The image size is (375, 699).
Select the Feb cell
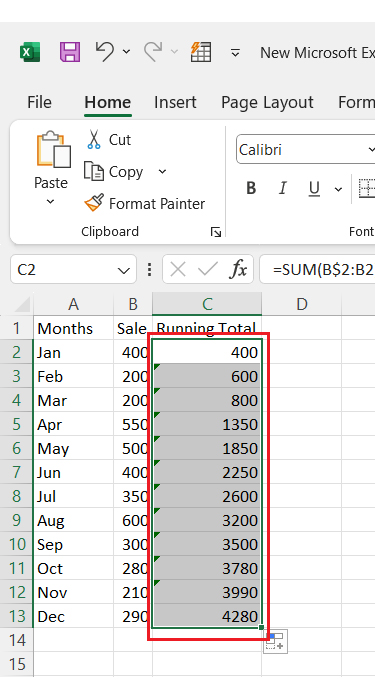[x=74, y=377]
